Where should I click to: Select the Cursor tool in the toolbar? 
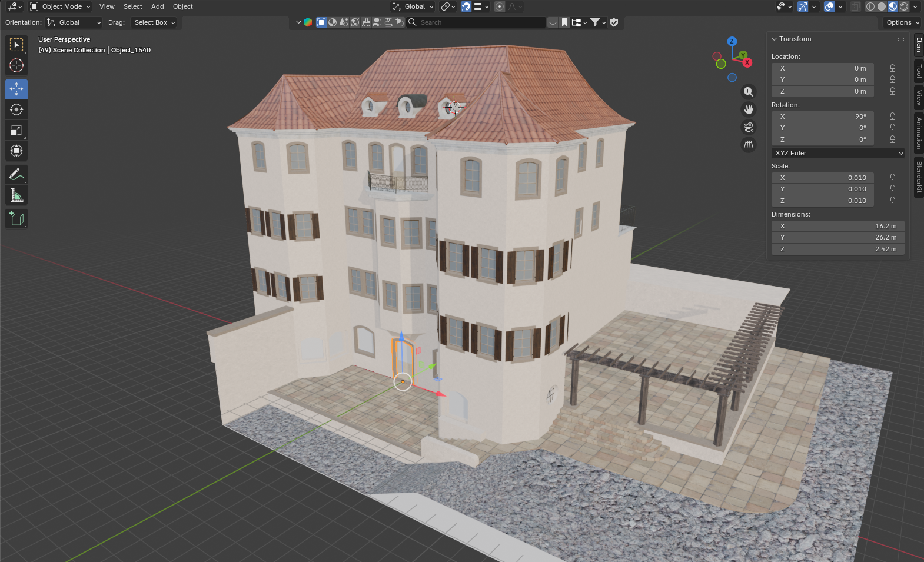(x=16, y=65)
